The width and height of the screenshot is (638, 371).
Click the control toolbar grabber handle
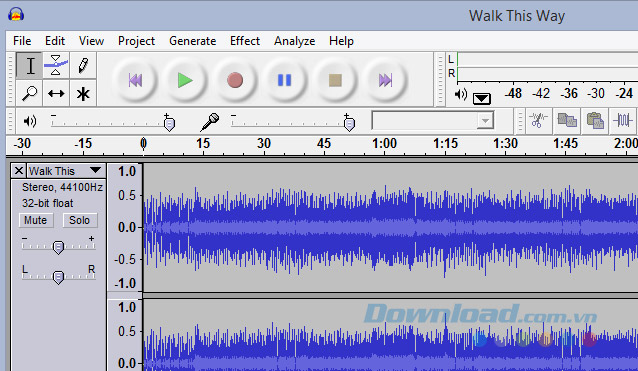coord(11,79)
